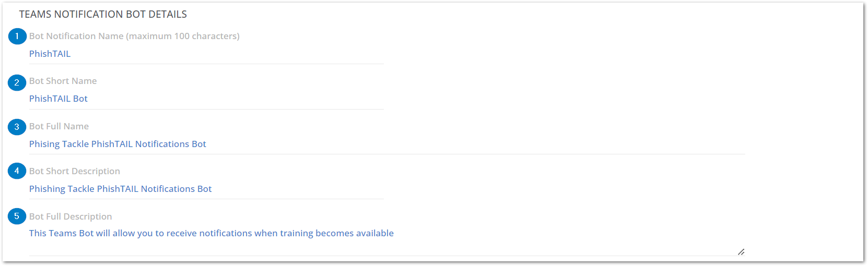Viewport: 868px width, 266px height.
Task: Click the Bot Short Name label
Action: (63, 81)
